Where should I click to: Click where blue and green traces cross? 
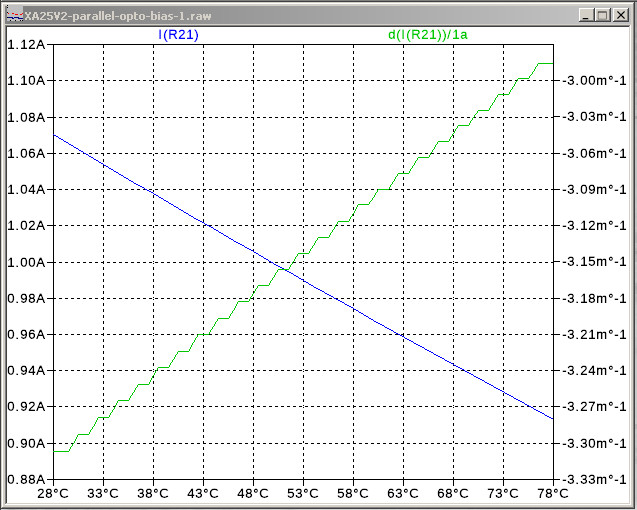[x=284, y=269]
